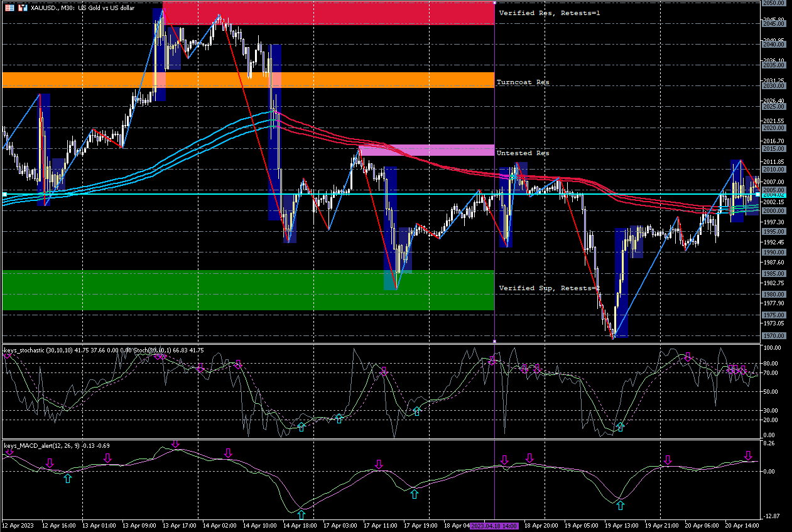The width and height of the screenshot is (792, 532).
Task: Select the 'Verified Res, Retests=1' zone label
Action: pos(550,13)
